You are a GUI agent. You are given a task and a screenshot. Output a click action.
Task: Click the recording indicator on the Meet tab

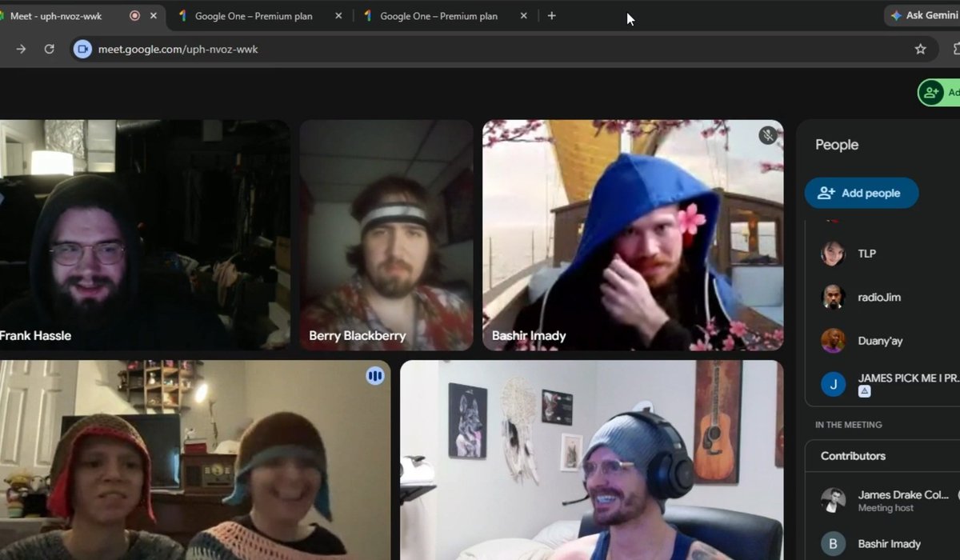pyautogui.click(x=134, y=16)
